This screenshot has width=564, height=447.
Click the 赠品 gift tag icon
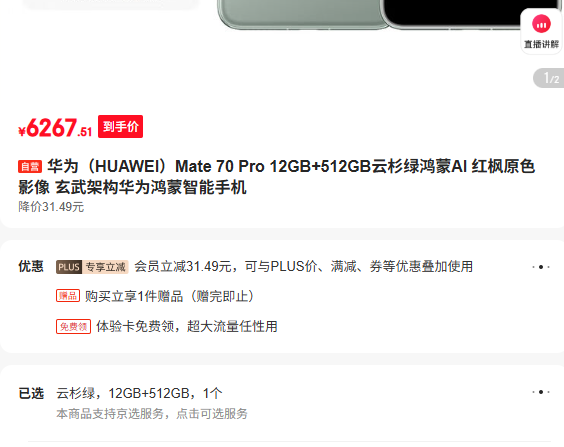pyautogui.click(x=68, y=296)
